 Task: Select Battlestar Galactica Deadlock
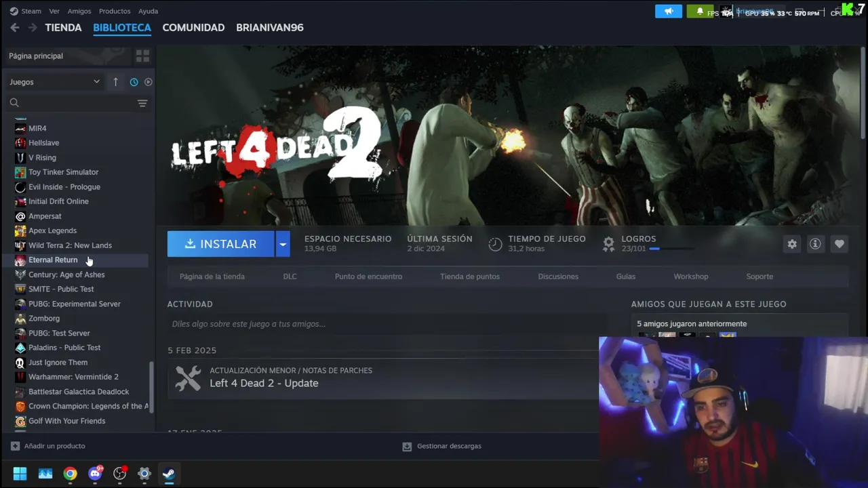pyautogui.click(x=80, y=392)
